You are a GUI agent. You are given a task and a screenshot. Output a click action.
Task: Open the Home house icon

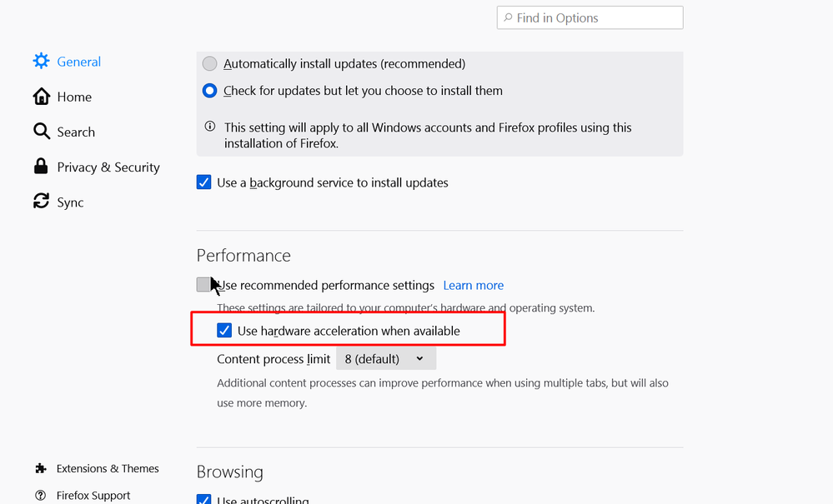pos(41,97)
